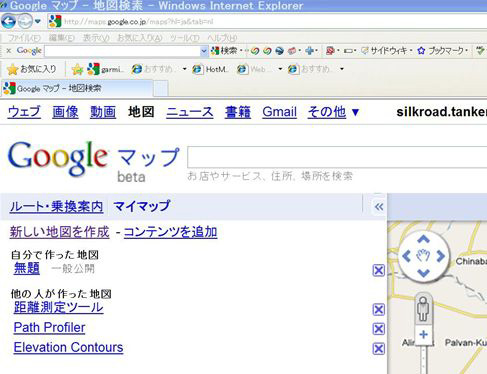487x374 pixels.
Task: Expand the その他 dropdown menu
Action: 333,112
